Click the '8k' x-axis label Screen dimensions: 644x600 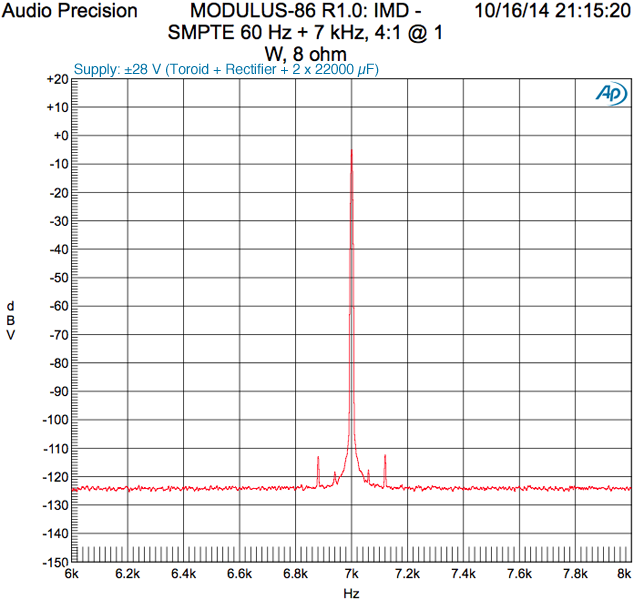(x=624, y=574)
